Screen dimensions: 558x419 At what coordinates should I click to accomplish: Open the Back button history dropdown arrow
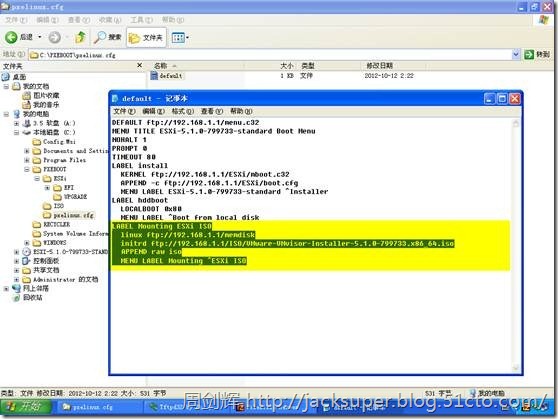pos(40,37)
